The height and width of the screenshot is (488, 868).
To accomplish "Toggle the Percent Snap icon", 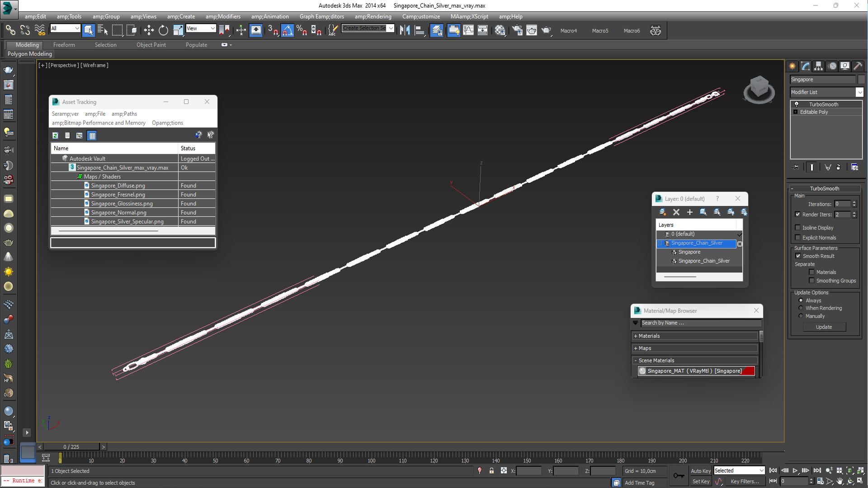I will point(302,30).
